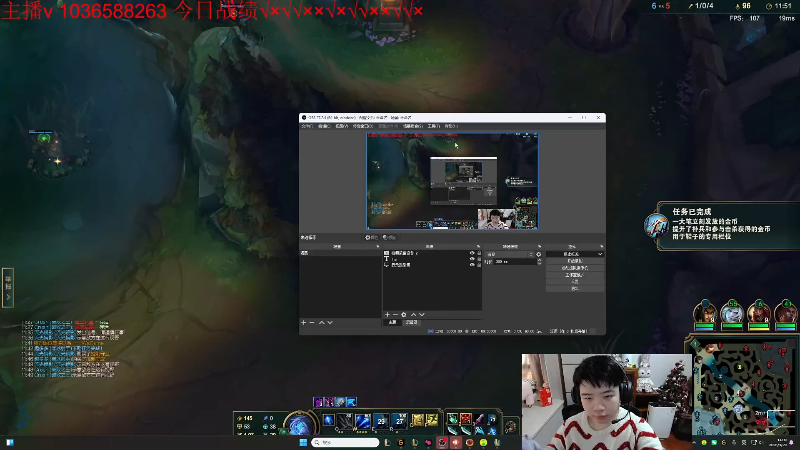Image resolution: width=800 pixels, height=450 pixels.
Task: Click the fifth button in OBS Controls dock
Action: pyautogui.click(x=575, y=282)
